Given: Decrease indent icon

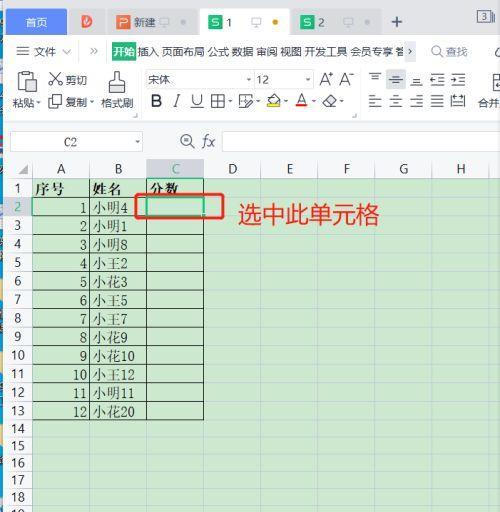Looking at the screenshot, I should tap(437, 80).
